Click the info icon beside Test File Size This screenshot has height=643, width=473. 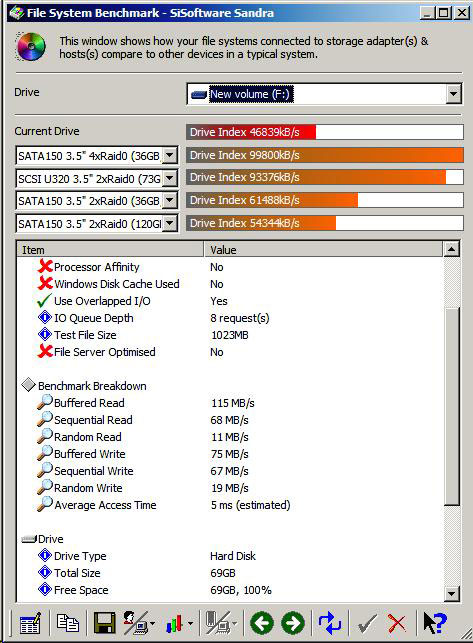[44, 334]
